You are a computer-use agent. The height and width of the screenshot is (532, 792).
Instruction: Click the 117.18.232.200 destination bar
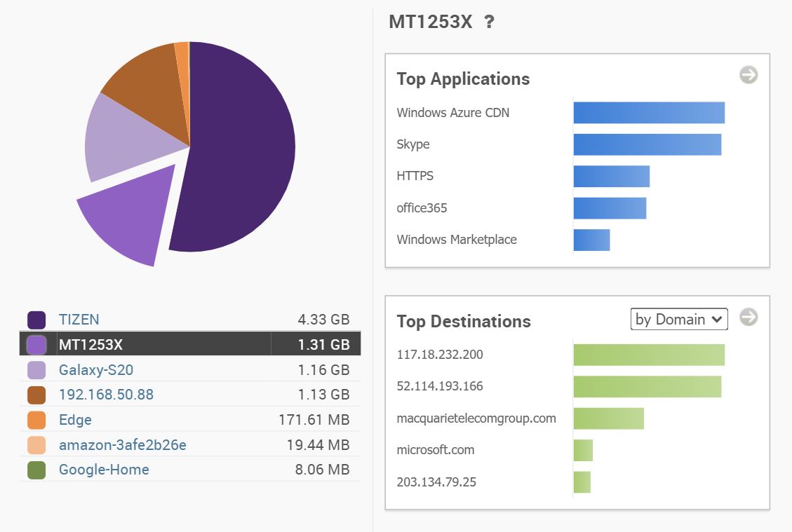pyautogui.click(x=648, y=355)
